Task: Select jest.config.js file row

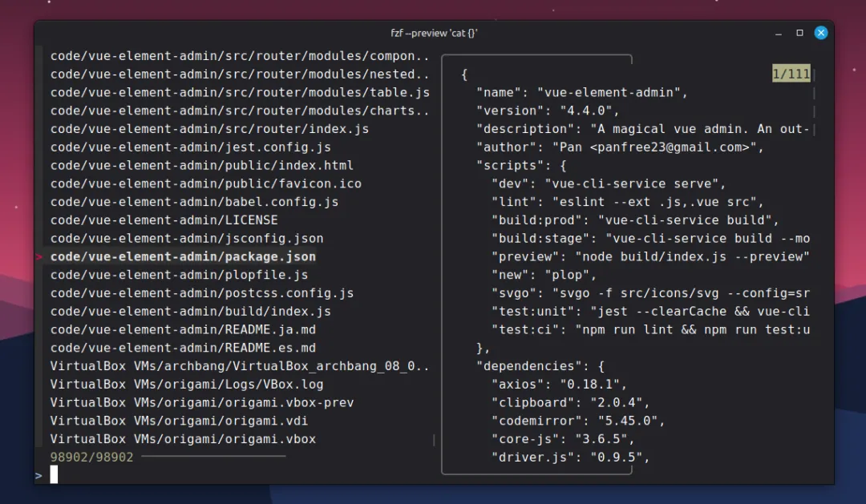Action: point(191,147)
